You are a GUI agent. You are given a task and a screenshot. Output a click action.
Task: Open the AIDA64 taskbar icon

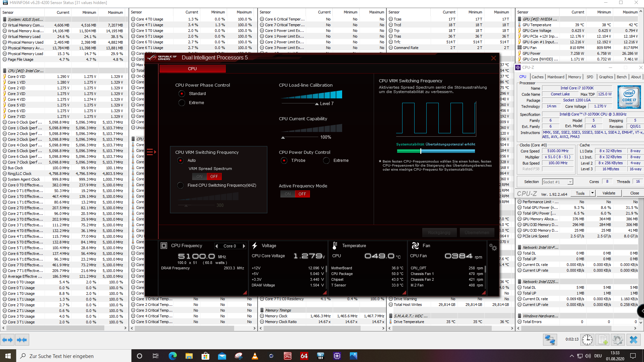click(304, 356)
